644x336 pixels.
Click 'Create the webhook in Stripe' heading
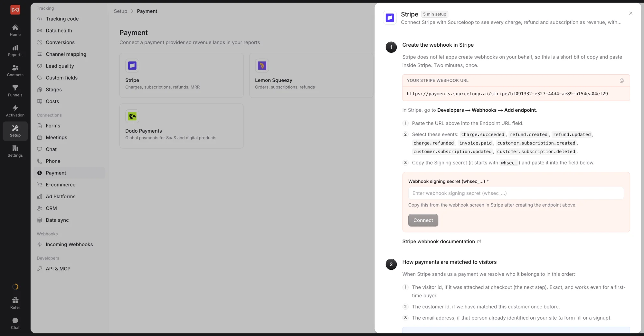tap(438, 45)
